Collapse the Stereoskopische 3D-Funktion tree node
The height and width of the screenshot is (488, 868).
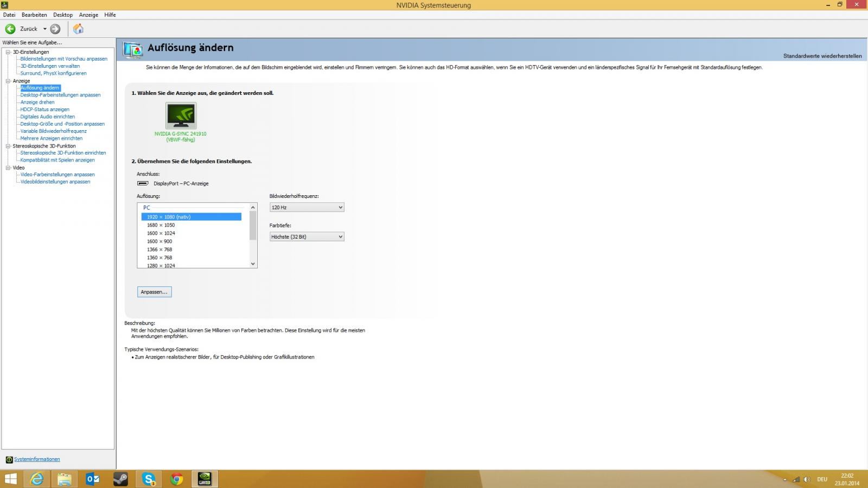tap(8, 146)
